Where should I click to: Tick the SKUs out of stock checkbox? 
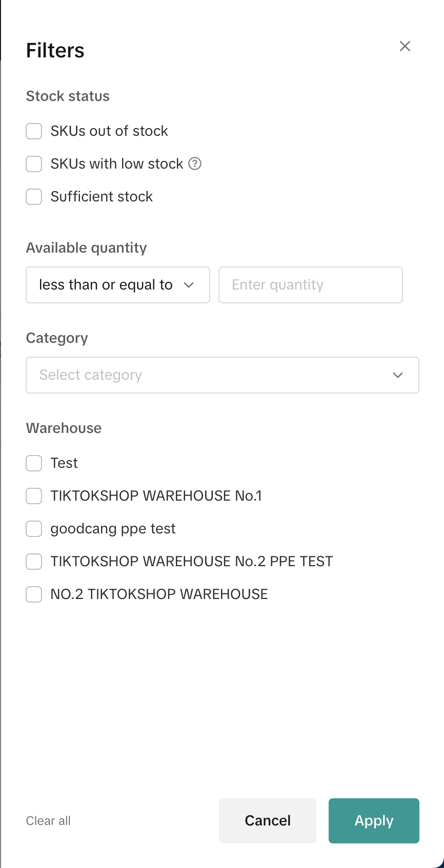(x=34, y=131)
